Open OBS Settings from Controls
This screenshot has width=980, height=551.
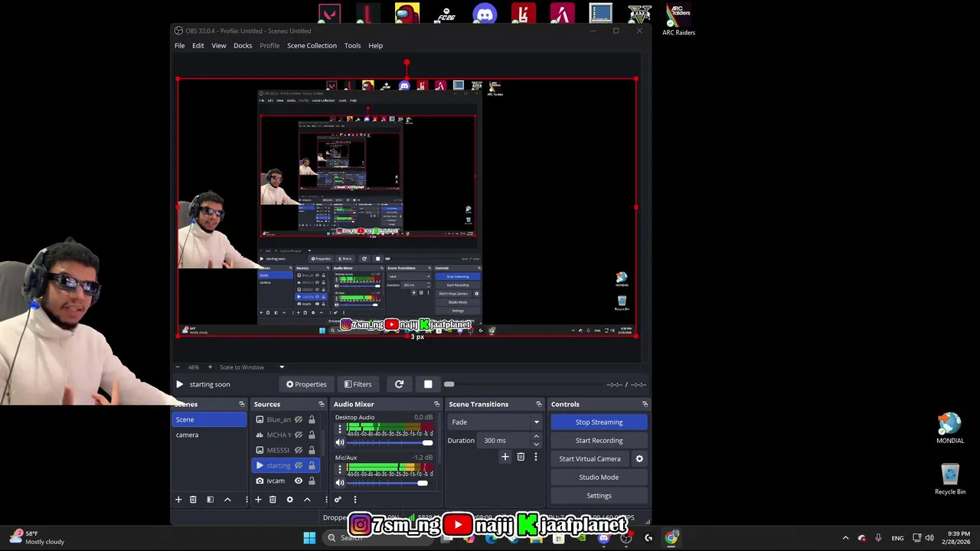point(599,495)
